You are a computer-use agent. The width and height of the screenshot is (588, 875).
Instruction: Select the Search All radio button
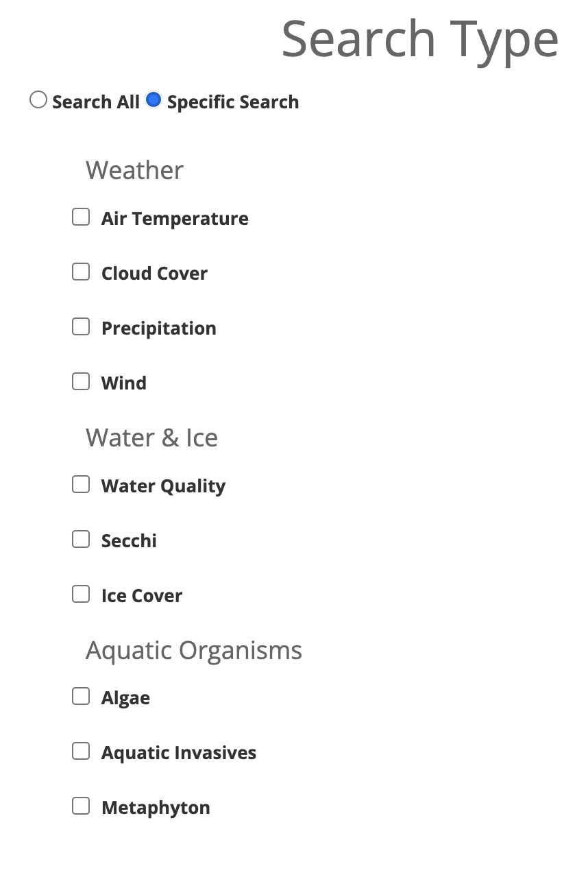(38, 100)
